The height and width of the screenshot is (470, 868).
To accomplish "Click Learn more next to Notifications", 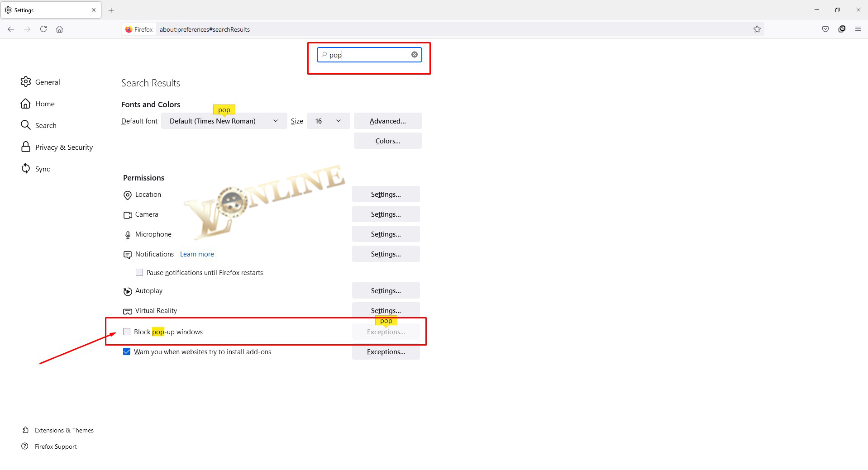I will coord(196,254).
